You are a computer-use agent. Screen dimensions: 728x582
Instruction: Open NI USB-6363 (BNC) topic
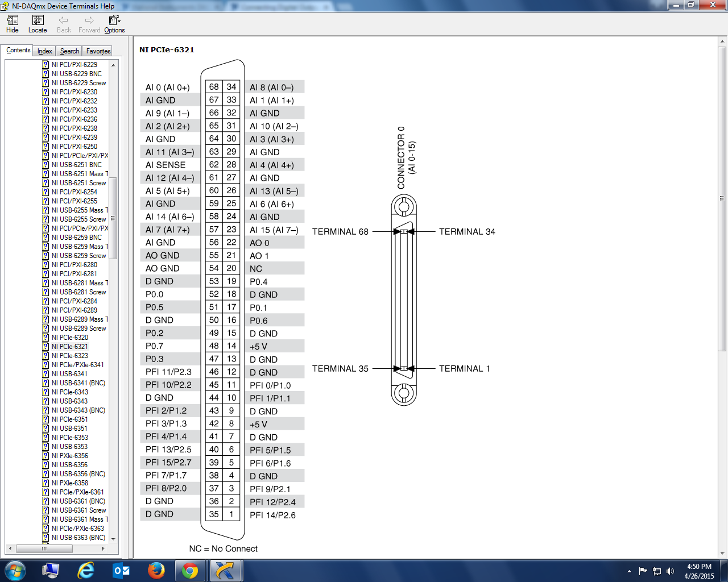[78, 538]
